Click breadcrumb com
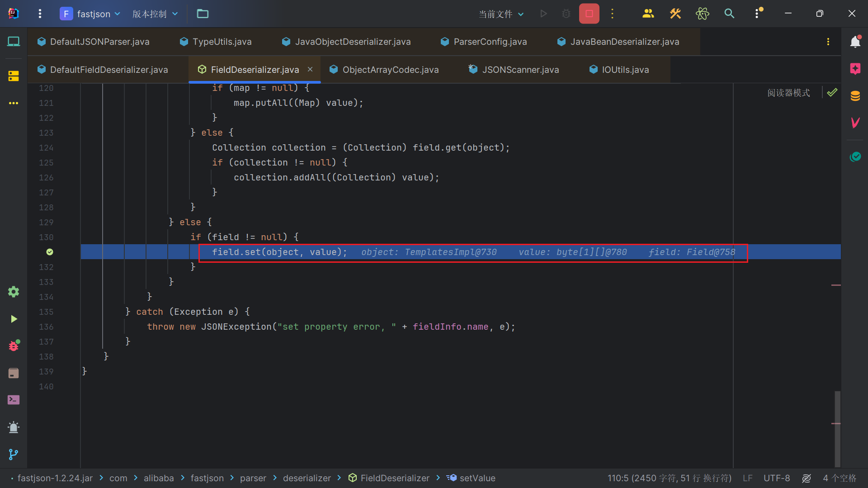Viewport: 868px width, 488px height. [118, 478]
